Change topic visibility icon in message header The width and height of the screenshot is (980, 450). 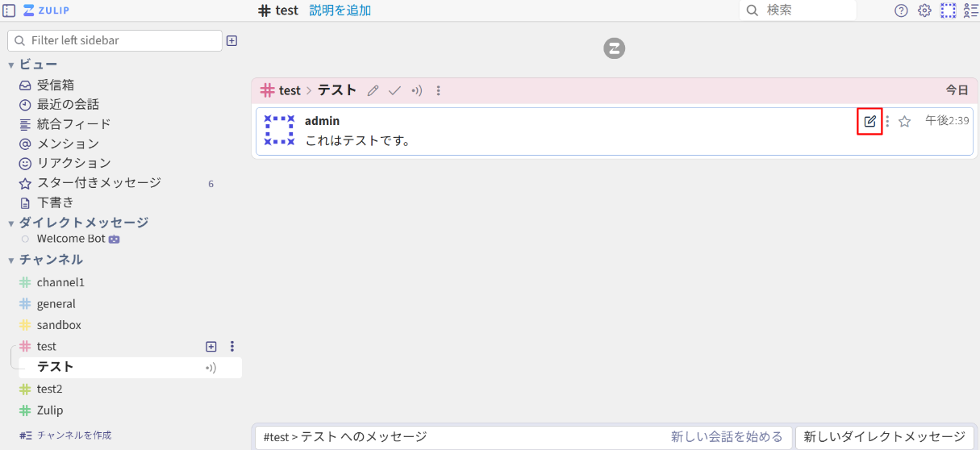pyautogui.click(x=416, y=91)
